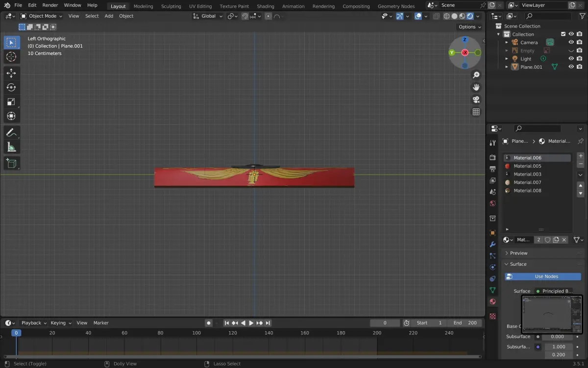This screenshot has height=368, width=588.
Task: Select the Scale tool
Action: pyautogui.click(x=11, y=102)
